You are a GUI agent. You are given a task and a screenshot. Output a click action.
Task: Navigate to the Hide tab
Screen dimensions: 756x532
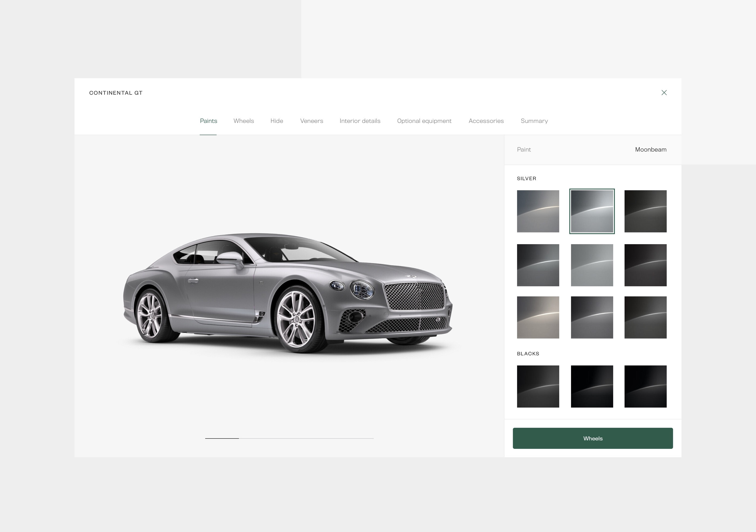[x=276, y=120]
